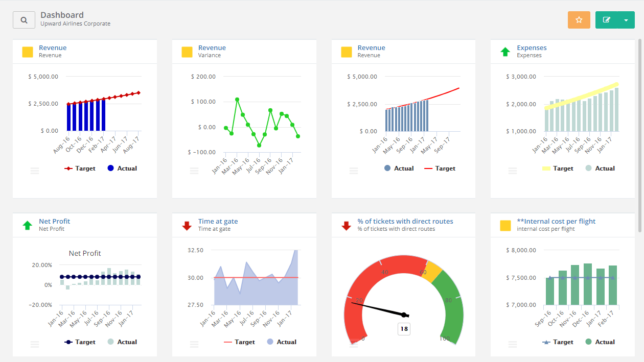Click the 18 value label under the gauge
Image resolution: width=644 pixels, height=362 pixels.
[x=404, y=329]
